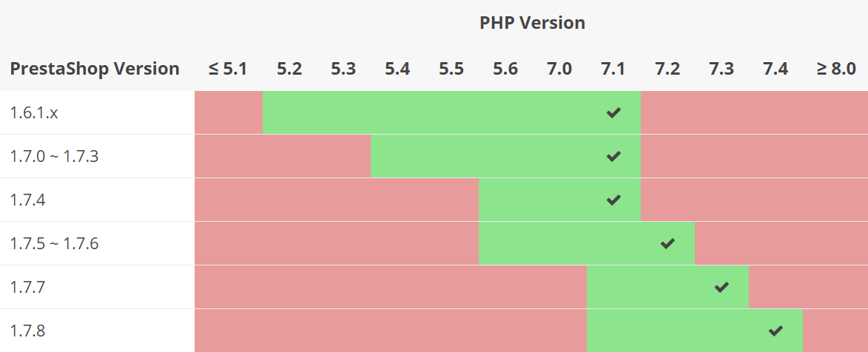Screen dimensions: 868x352
Task: Click the checkmark in the 1.7.5 ~ 1.7.6 row
Action: tap(667, 243)
